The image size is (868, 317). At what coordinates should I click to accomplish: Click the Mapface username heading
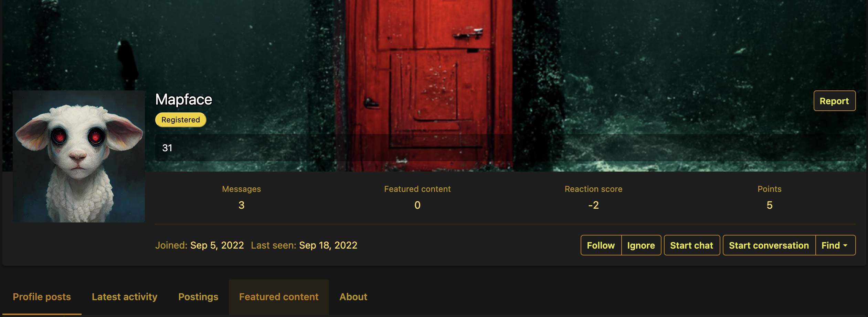[x=184, y=100]
